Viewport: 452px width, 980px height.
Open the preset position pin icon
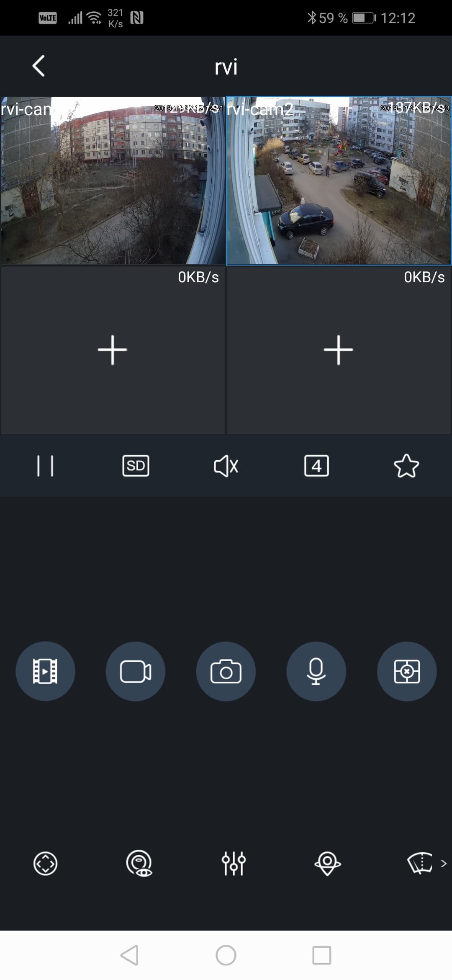328,864
